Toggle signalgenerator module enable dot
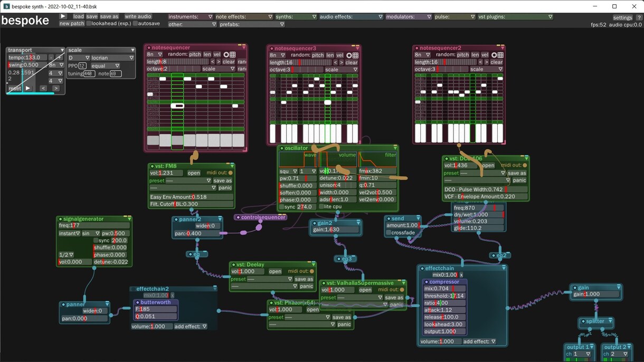Screen dimensions: 644x362 [60, 218]
